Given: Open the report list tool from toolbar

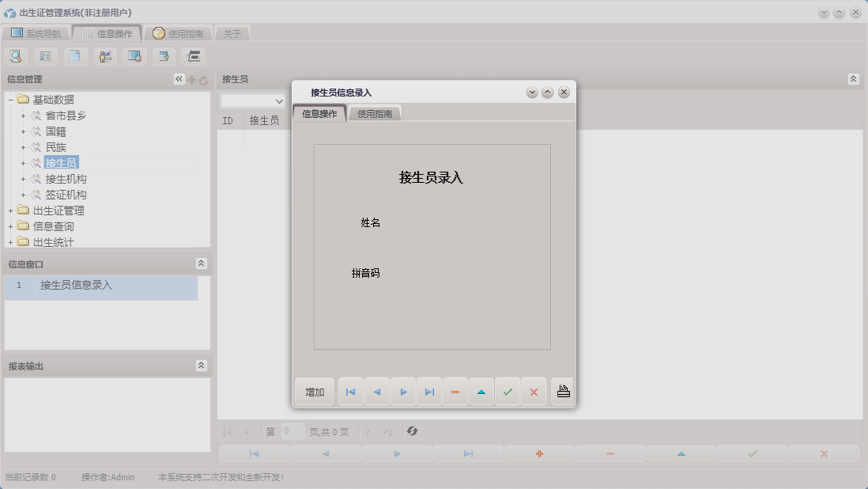Looking at the screenshot, I should coord(44,55).
